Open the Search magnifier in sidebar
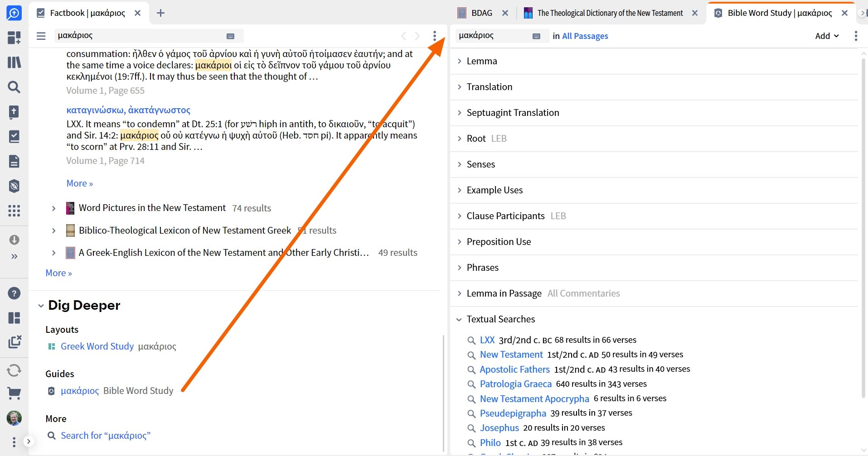This screenshot has width=868, height=456. click(14, 87)
